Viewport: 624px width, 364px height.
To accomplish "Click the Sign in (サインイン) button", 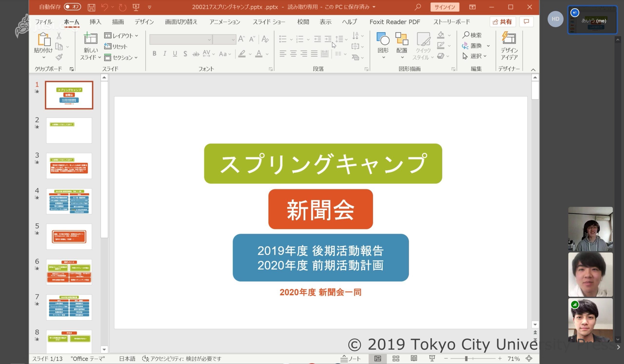I will tap(445, 7).
